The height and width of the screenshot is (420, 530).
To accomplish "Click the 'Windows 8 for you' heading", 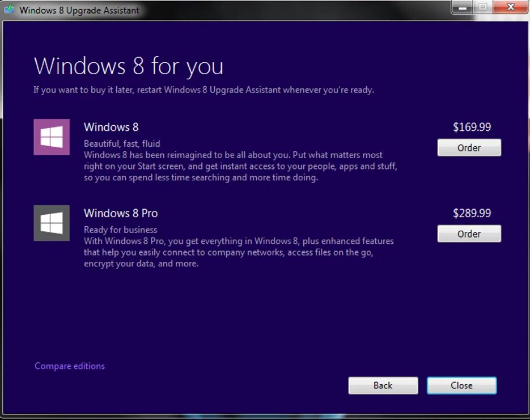I will [x=129, y=66].
